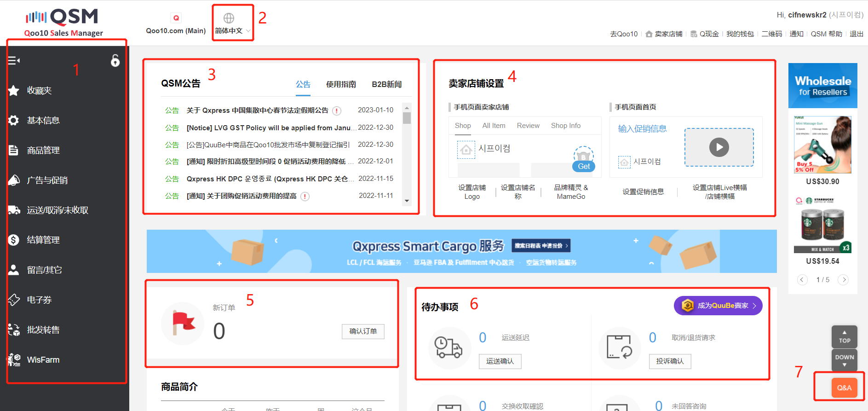Click 设置店铺Live横幅/店铺横幅 link
Viewport: 868px width, 411px height.
pos(720,192)
